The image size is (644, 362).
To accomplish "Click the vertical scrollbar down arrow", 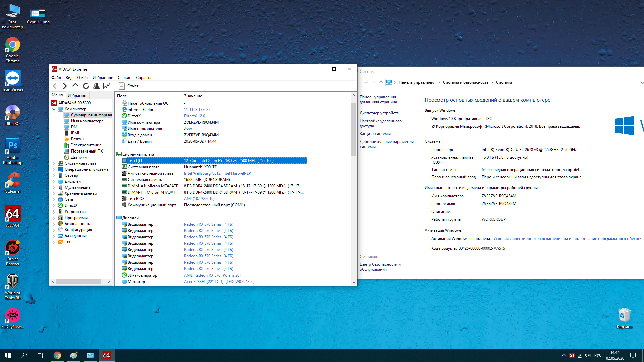I will [354, 282].
